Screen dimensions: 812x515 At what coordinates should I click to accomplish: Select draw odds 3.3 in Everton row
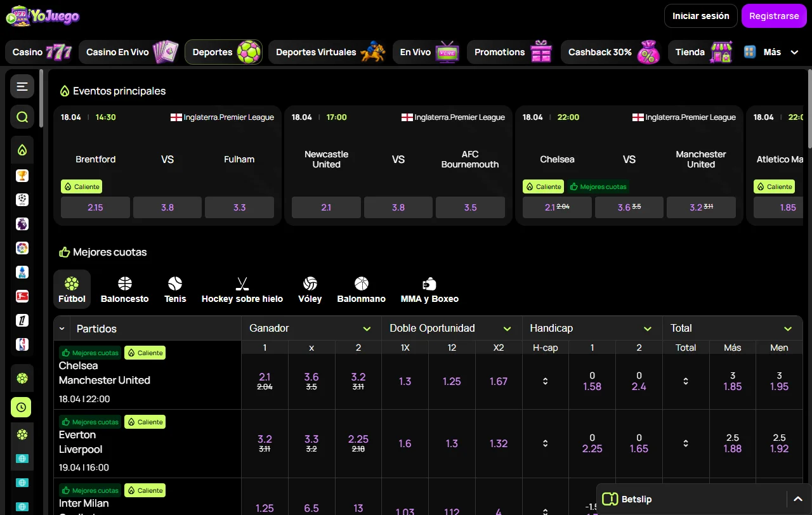point(311,443)
